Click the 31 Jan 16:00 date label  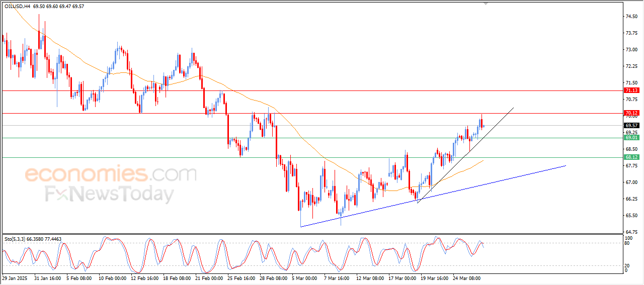pyautogui.click(x=48, y=277)
